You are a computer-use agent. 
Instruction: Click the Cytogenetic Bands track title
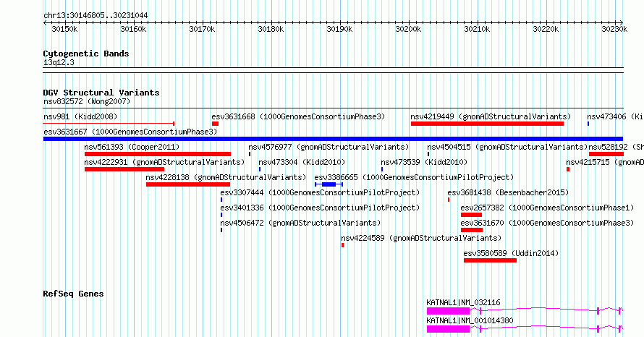pyautogui.click(x=86, y=54)
